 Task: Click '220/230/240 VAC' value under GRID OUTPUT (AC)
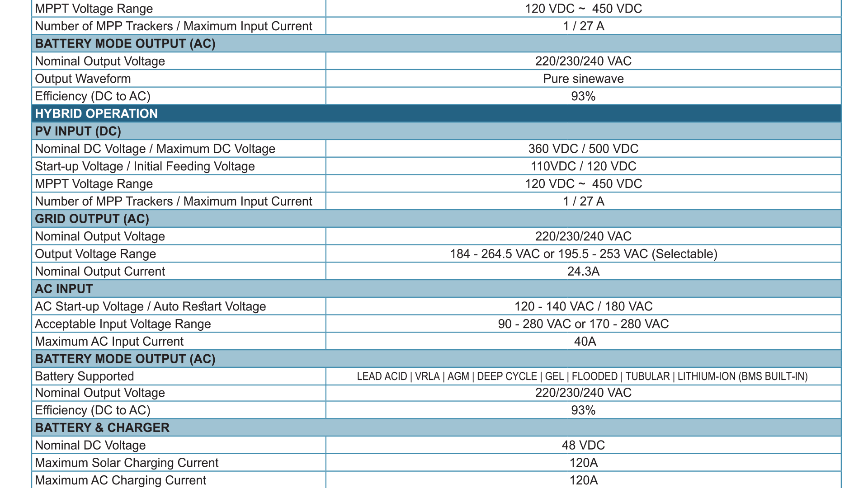pos(583,236)
